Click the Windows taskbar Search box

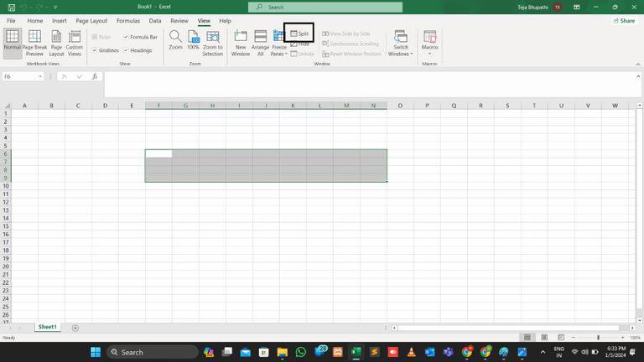(x=152, y=352)
